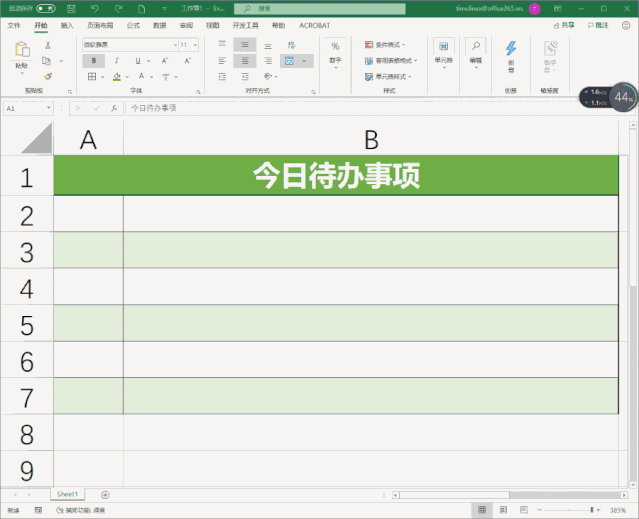Click the Italic formatting button
This screenshot has width=639, height=519.
point(117,61)
